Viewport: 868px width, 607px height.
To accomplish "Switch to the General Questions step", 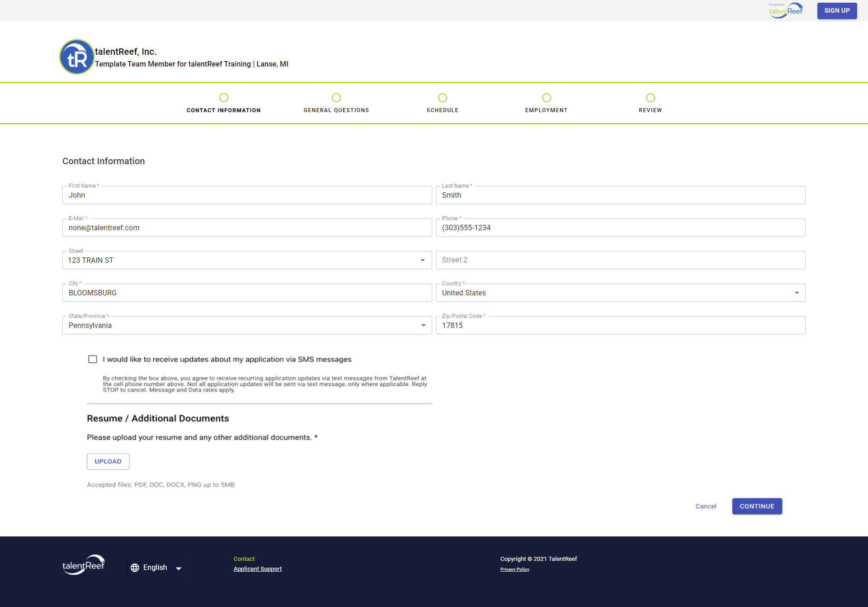I will click(x=336, y=98).
